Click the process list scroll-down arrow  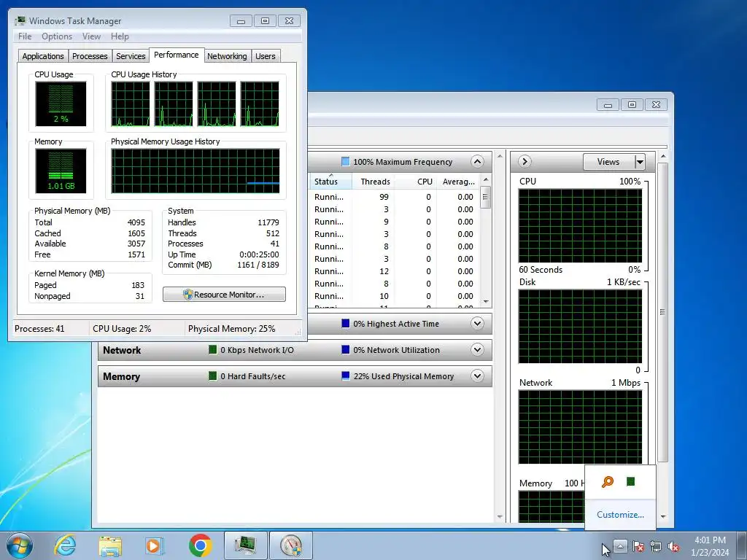point(486,301)
